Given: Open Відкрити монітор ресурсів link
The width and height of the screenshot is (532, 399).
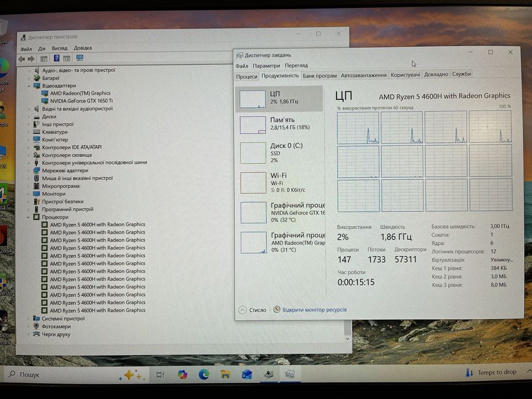Looking at the screenshot, I should pos(315,310).
